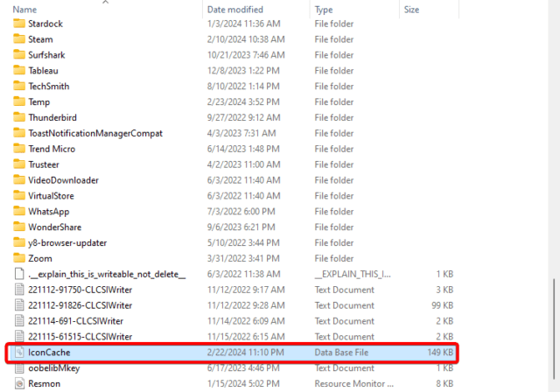The width and height of the screenshot is (560, 392).
Task: Click the Temp folder icon
Action: (19, 101)
